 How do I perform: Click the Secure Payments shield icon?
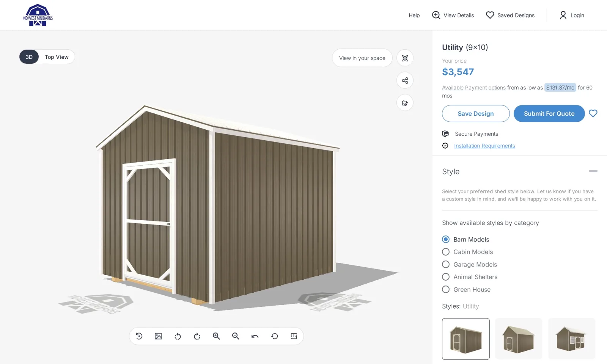[445, 134]
